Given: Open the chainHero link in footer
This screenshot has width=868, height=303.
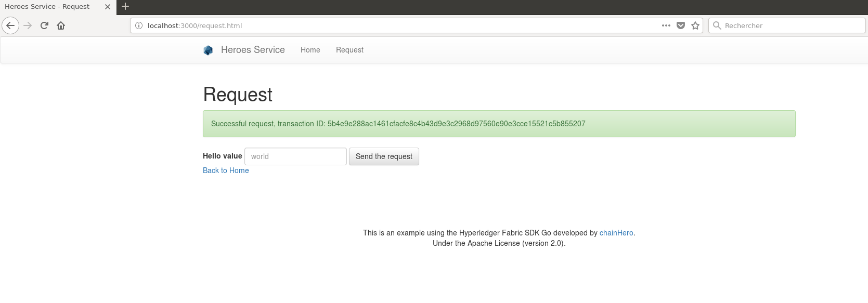Looking at the screenshot, I should click(x=616, y=233).
